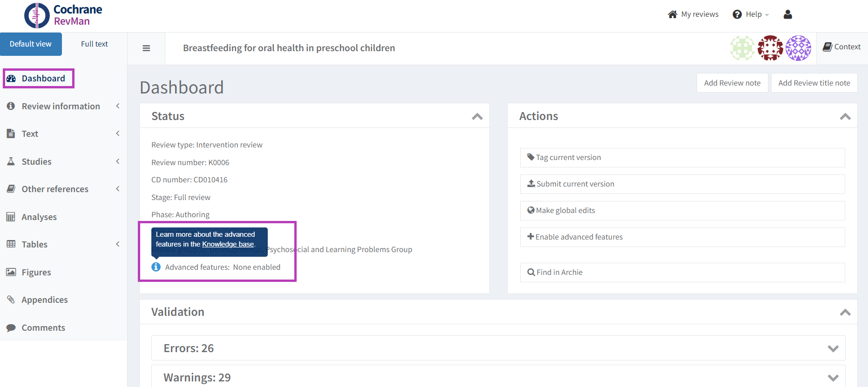
Task: Select Analyses in the sidebar
Action: pyautogui.click(x=39, y=217)
